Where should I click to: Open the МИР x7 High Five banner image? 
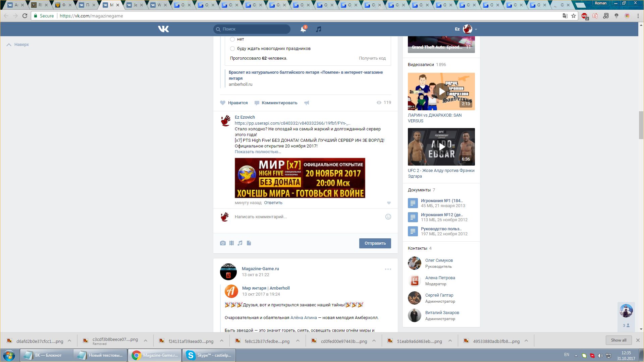(x=300, y=178)
